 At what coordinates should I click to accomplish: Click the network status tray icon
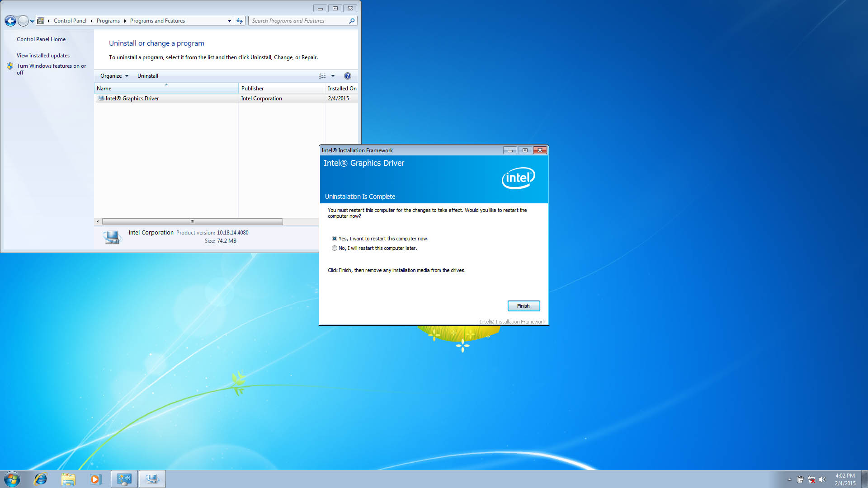click(x=811, y=479)
